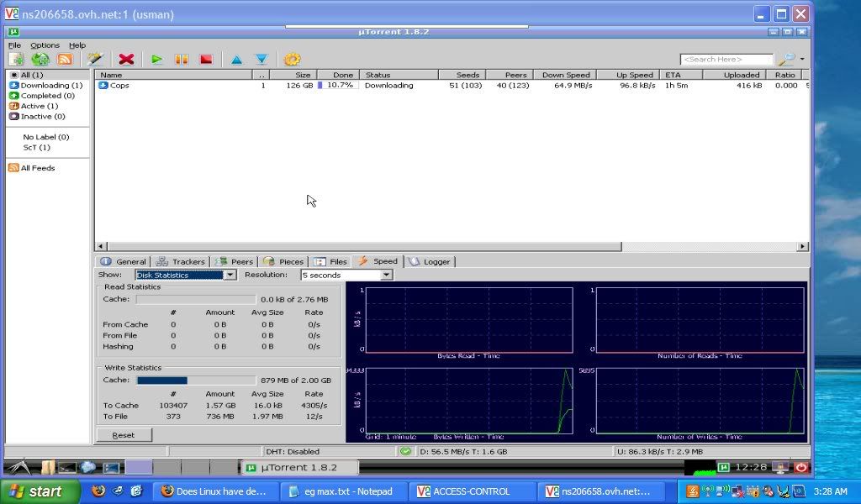Select the Downloading (1) category
The image size is (861, 504).
point(48,86)
